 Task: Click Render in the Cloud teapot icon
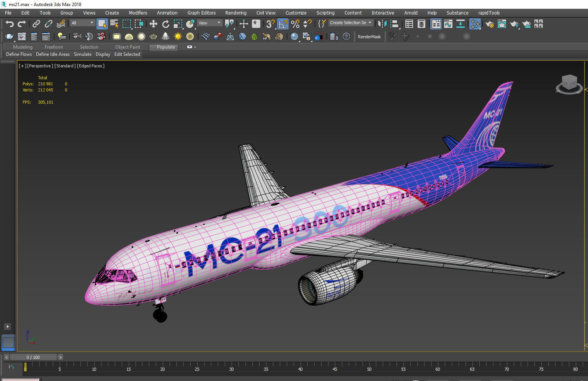(x=527, y=24)
